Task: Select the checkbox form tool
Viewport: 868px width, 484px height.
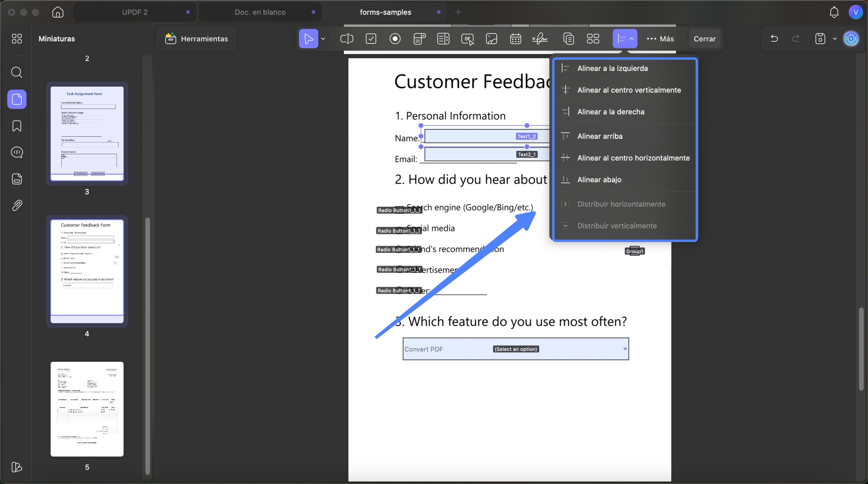Action: click(371, 39)
